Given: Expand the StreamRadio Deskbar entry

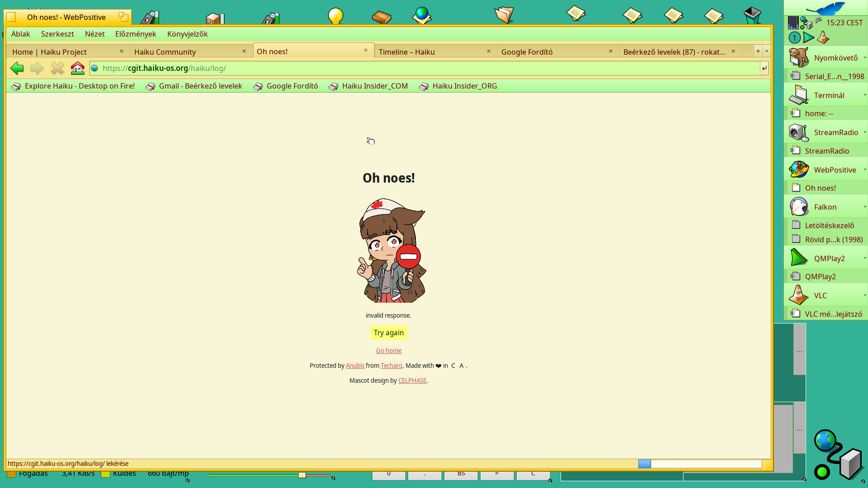Looking at the screenshot, I should [x=864, y=132].
